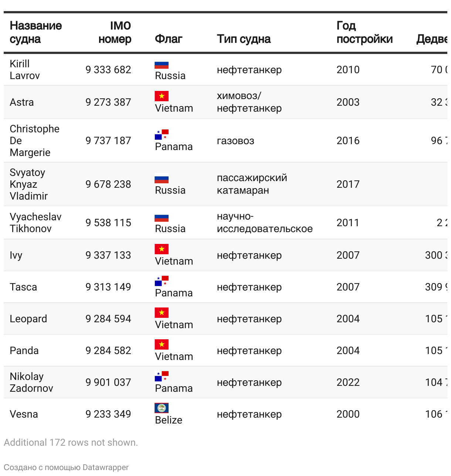Click the Russia flag for Svyatoy Knyaz Vladimir
The width and height of the screenshot is (451, 476).
pos(162,179)
